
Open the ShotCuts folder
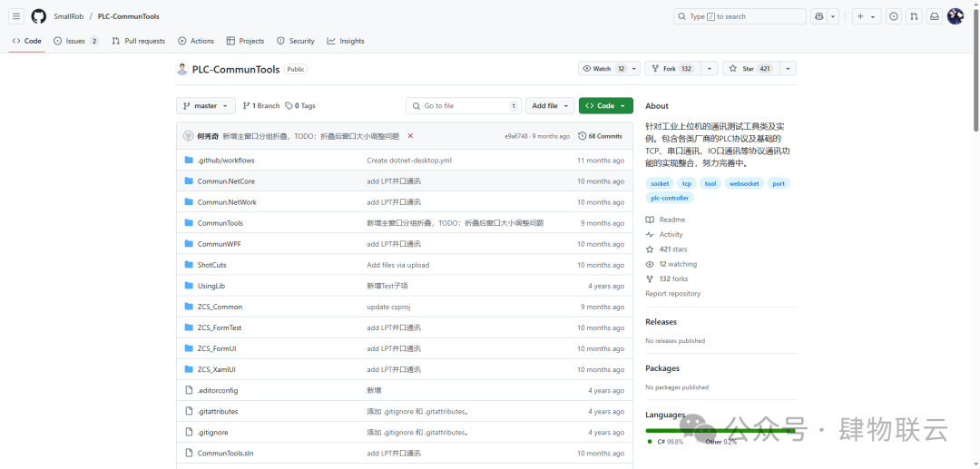point(211,265)
